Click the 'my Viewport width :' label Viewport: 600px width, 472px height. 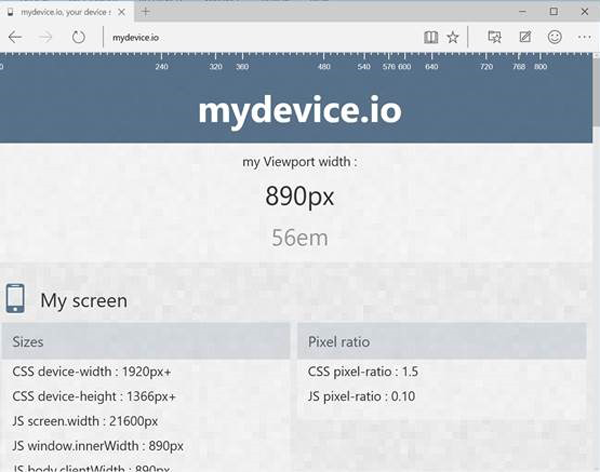(x=300, y=162)
